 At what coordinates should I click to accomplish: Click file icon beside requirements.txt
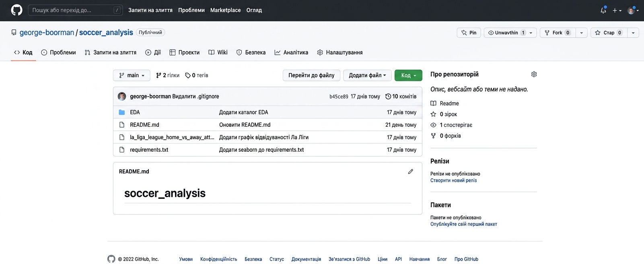pos(122,150)
